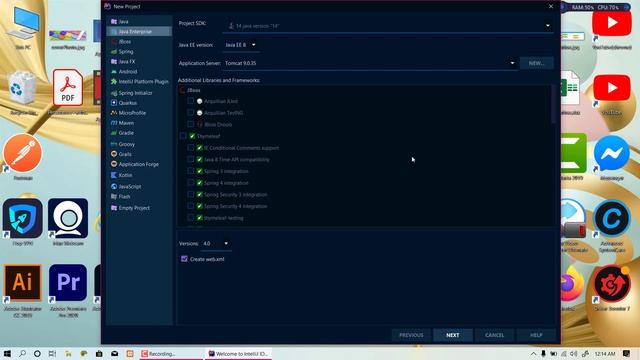Open the Windows Start menu
This screenshot has height=360, width=640.
click(7, 353)
